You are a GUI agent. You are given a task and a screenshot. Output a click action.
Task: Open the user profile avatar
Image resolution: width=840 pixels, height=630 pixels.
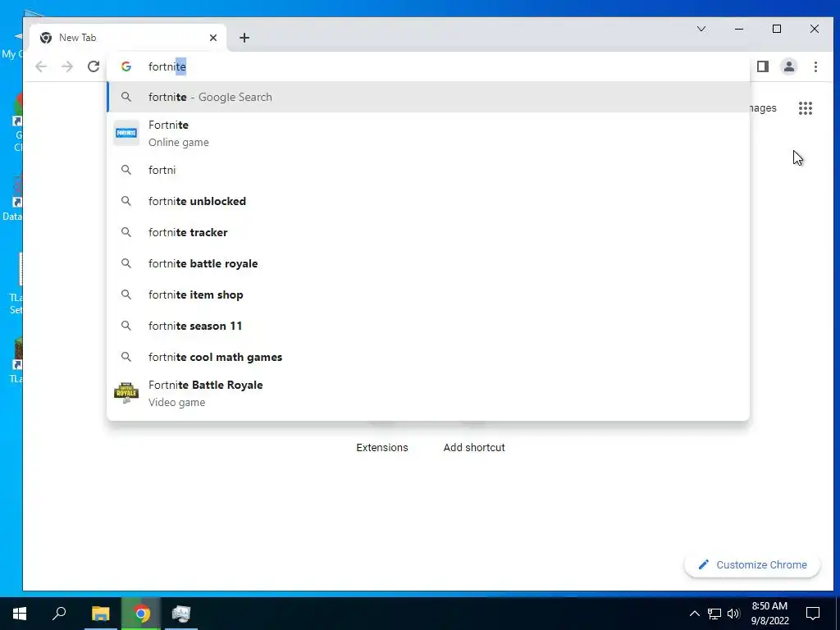(789, 66)
